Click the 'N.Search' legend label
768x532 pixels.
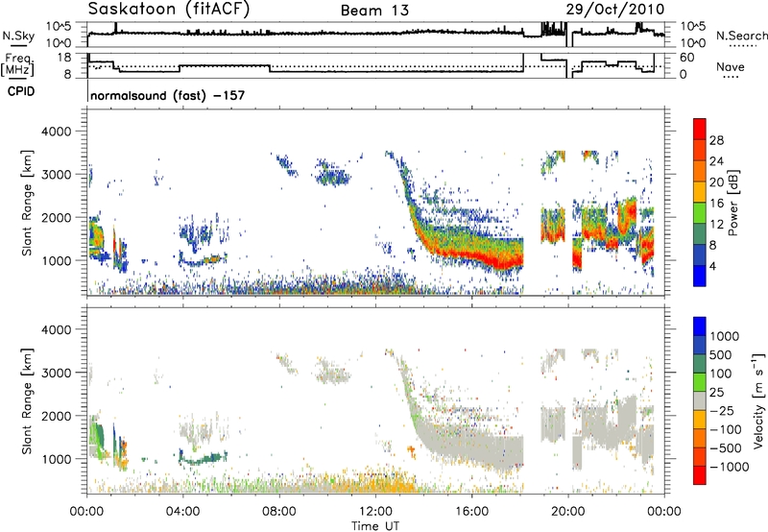pos(741,36)
